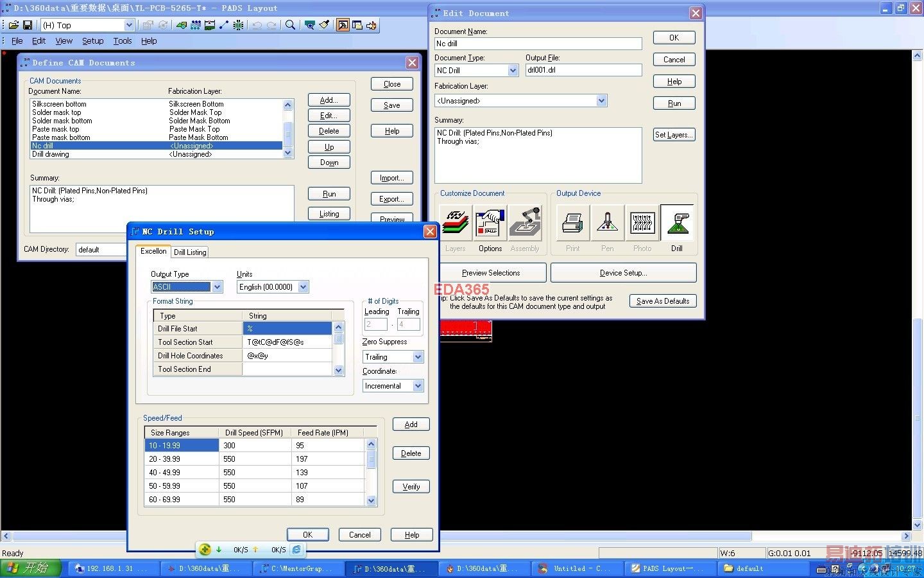Click the Open file toolbar icon
924x578 pixels.
point(13,25)
